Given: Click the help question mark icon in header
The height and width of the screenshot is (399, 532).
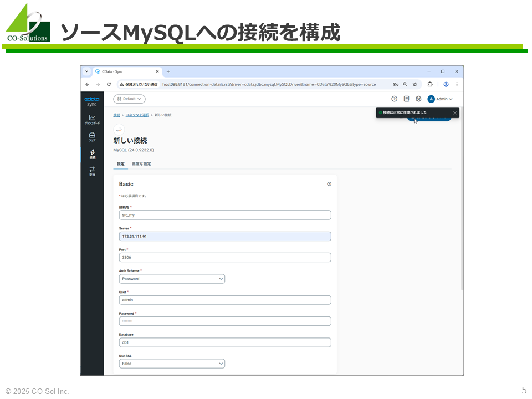Looking at the screenshot, I should click(394, 99).
